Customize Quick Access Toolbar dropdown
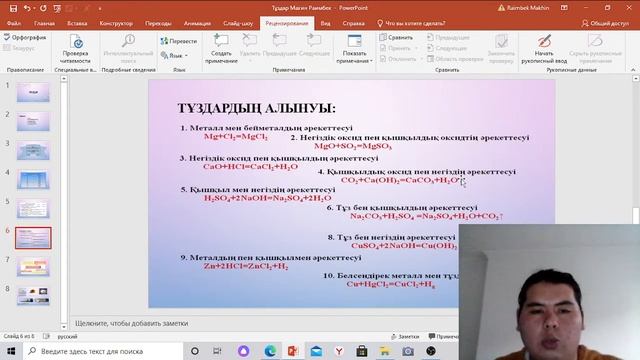The width and height of the screenshot is (640, 360). coord(100,8)
